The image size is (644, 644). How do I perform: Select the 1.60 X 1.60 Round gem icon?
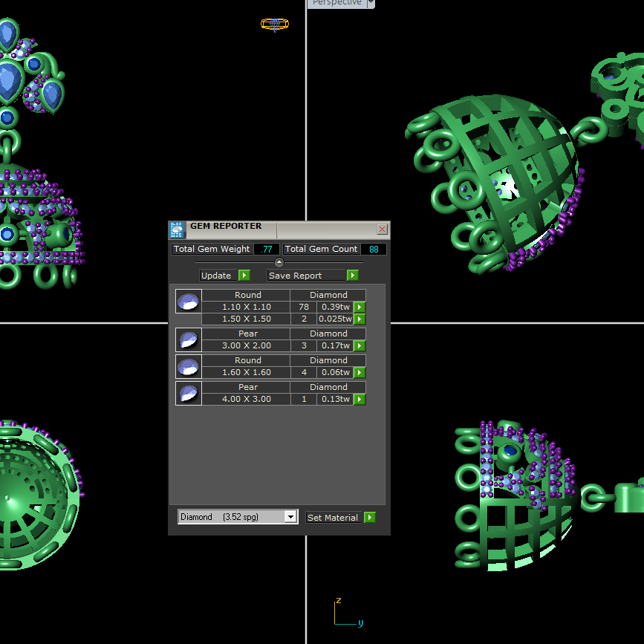pos(188,367)
